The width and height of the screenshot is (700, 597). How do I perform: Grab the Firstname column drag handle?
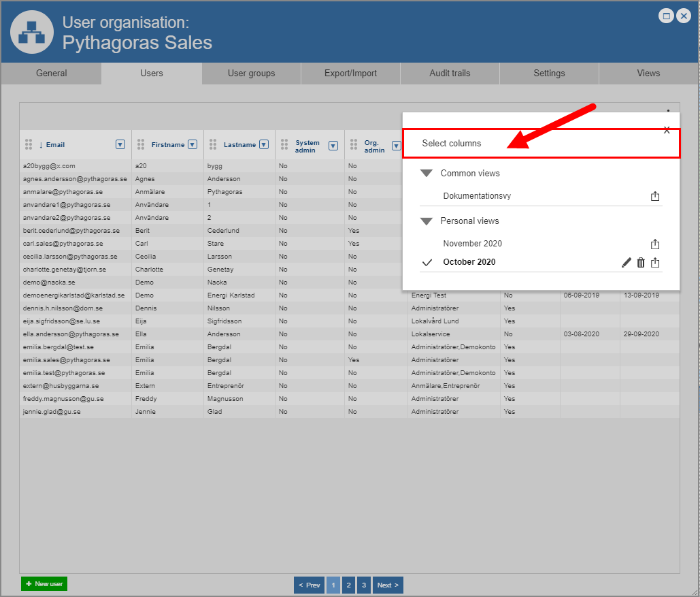[x=141, y=144]
